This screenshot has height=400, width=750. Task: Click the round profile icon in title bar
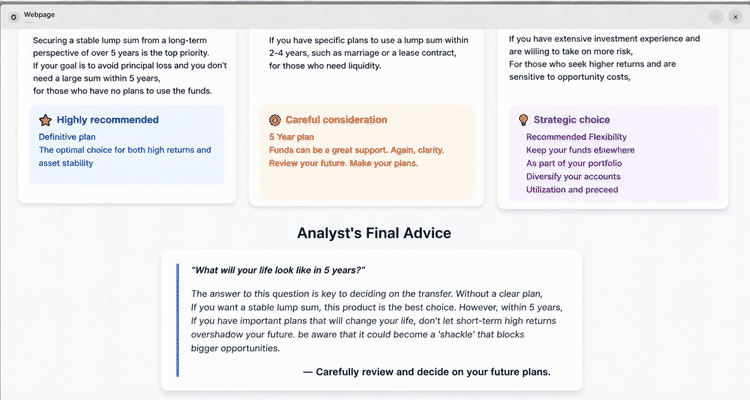[716, 17]
